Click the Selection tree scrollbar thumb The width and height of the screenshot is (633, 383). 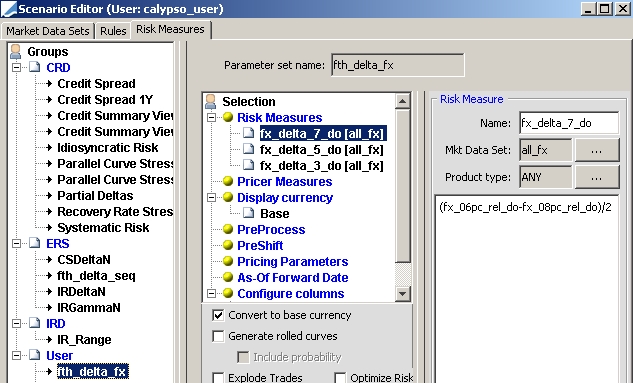pyautogui.click(x=402, y=185)
